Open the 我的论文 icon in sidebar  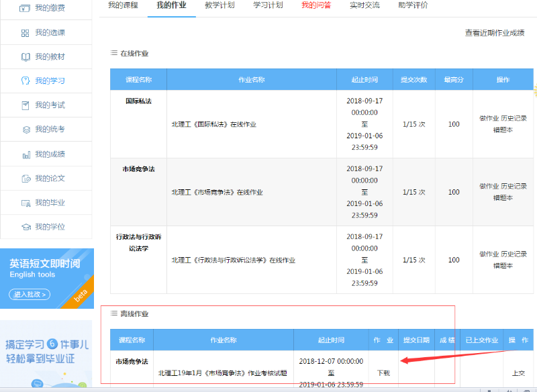[26, 179]
